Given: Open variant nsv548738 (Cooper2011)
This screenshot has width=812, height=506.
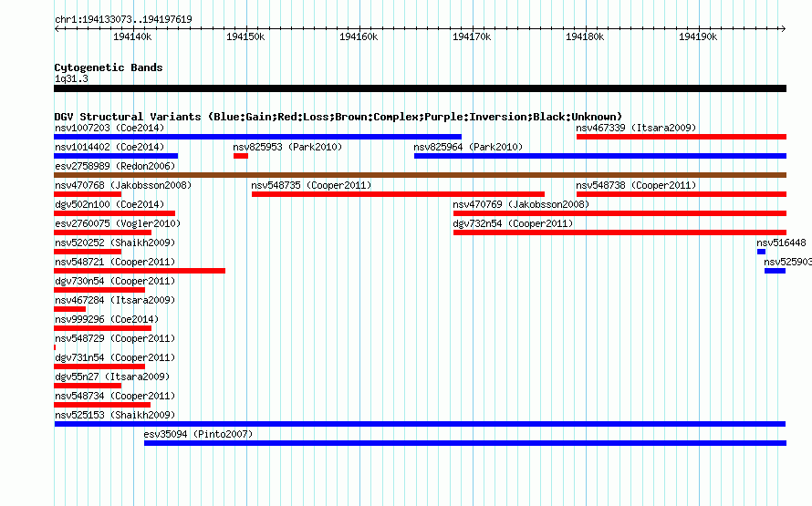Looking at the screenshot, I should click(x=636, y=185).
